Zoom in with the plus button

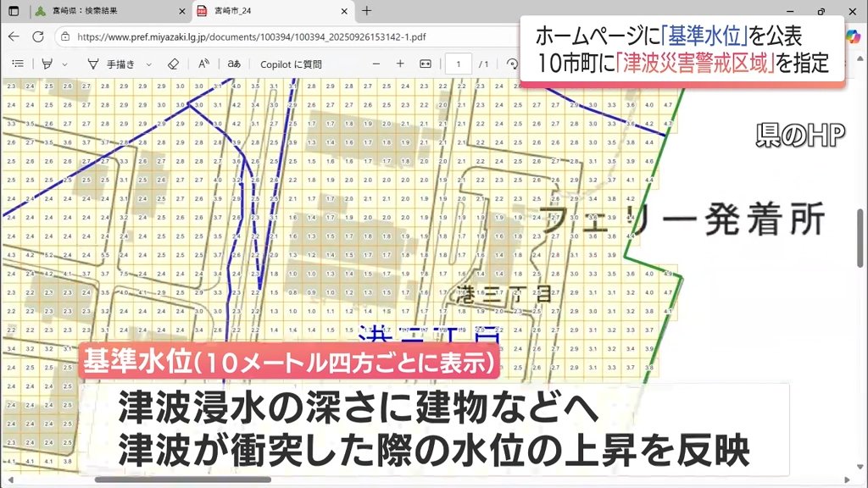[x=400, y=64]
